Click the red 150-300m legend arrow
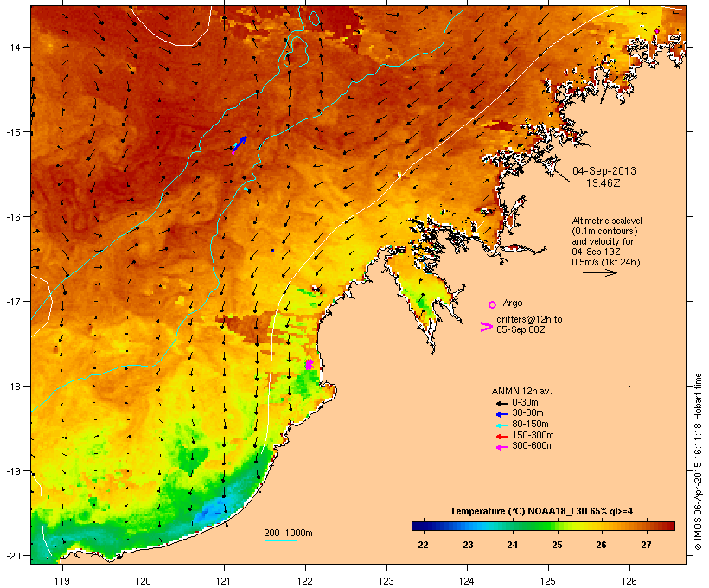This screenshot has width=709, height=588. tap(502, 437)
